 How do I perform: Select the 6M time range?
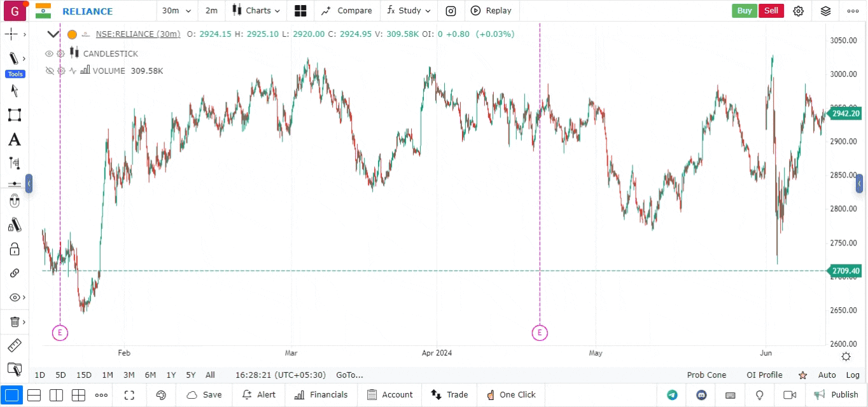[x=150, y=375]
